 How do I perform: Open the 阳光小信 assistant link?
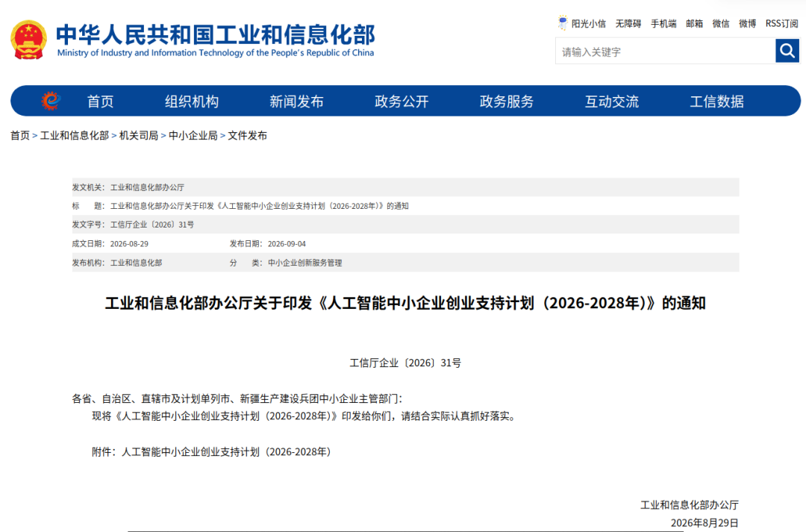click(589, 24)
